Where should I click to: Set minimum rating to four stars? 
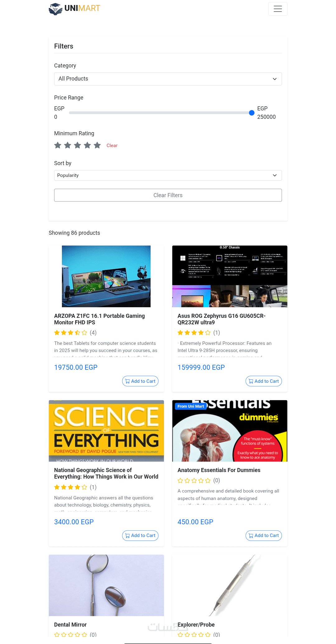(87, 145)
